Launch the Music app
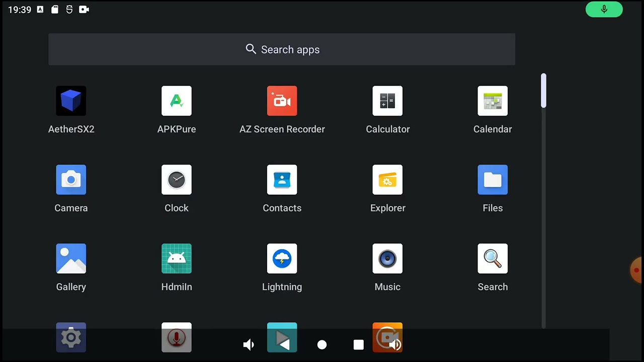Image resolution: width=644 pixels, height=362 pixels. (x=387, y=259)
